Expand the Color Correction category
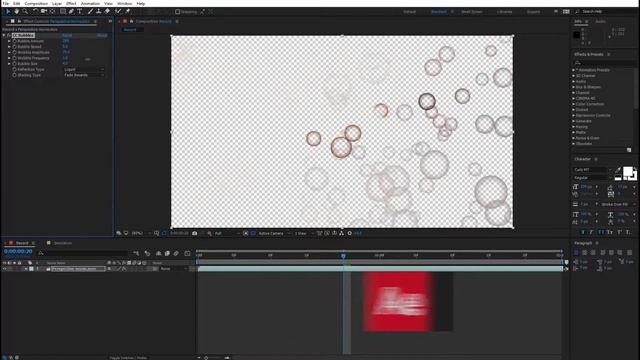This screenshot has width=640, height=360. click(x=573, y=104)
